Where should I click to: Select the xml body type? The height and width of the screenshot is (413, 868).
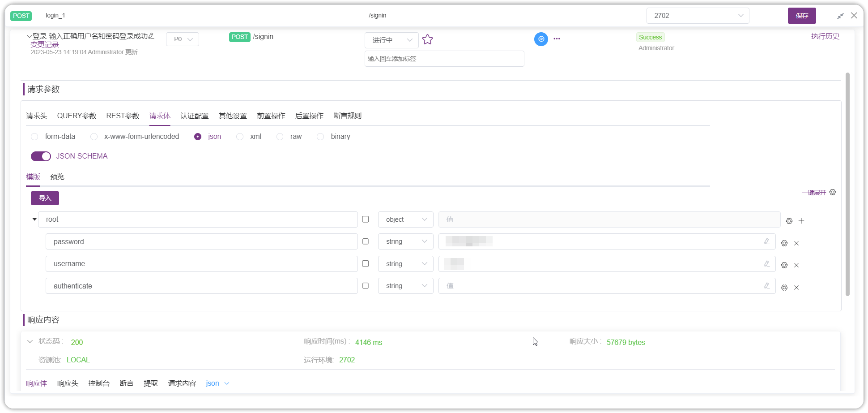pos(240,137)
